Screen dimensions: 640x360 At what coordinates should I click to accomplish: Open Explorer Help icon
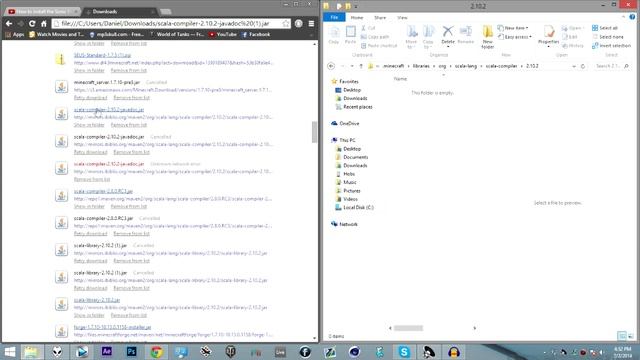point(632,17)
